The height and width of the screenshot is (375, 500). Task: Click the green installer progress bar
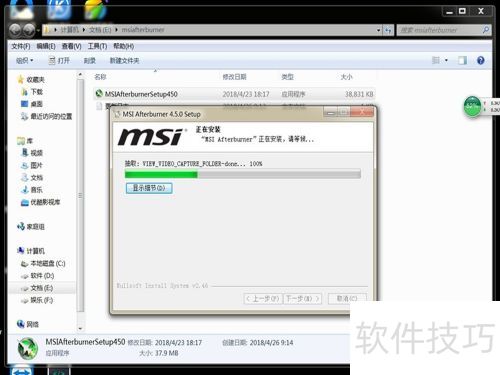(x=243, y=174)
